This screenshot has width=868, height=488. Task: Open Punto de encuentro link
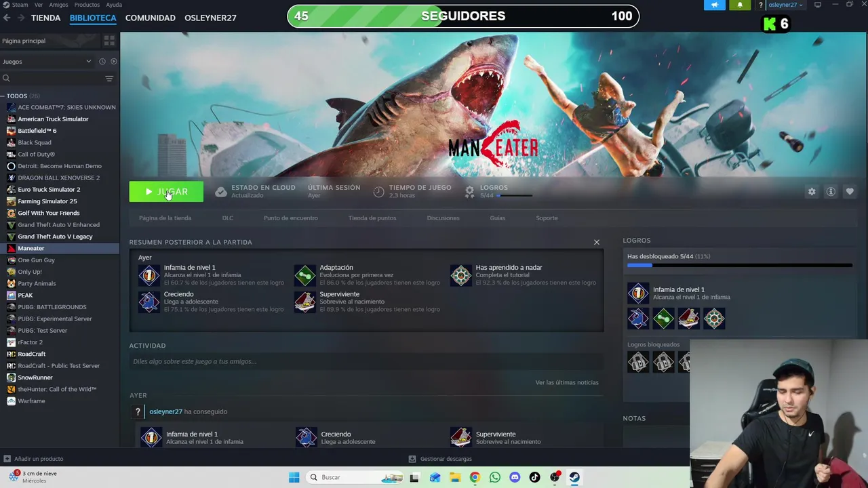pyautogui.click(x=290, y=218)
